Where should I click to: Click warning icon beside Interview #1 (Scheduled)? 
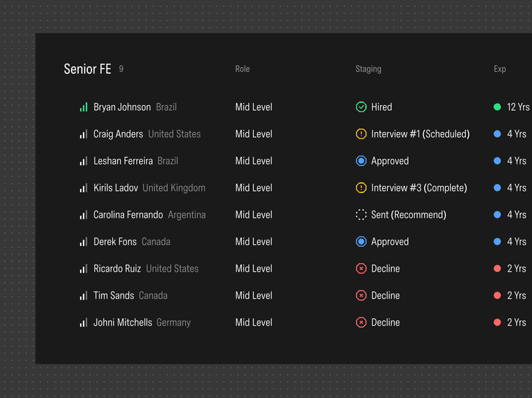tap(361, 134)
